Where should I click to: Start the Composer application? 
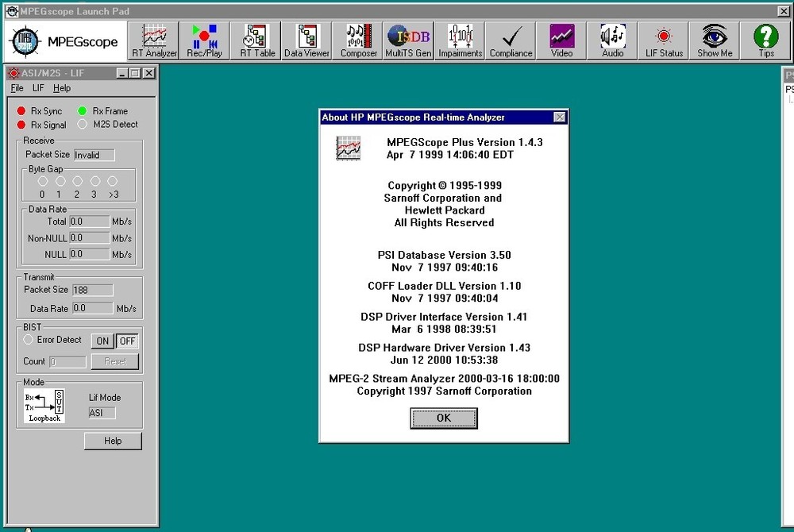coord(357,40)
